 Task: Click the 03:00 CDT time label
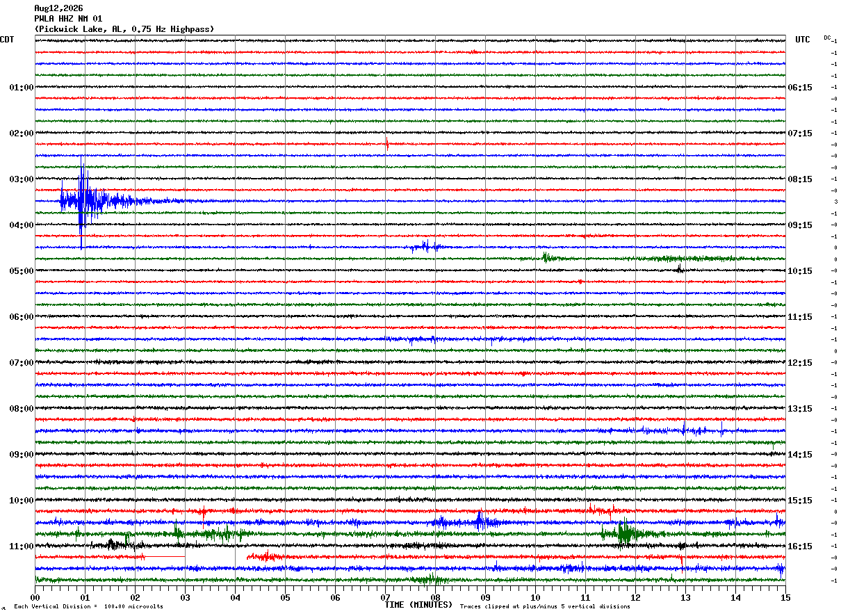22,179
